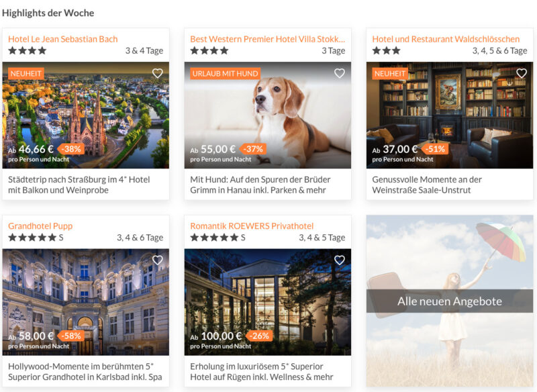537x392 pixels.
Task: Open Romantik ROEWERS Privathotel link
Action: (x=252, y=226)
